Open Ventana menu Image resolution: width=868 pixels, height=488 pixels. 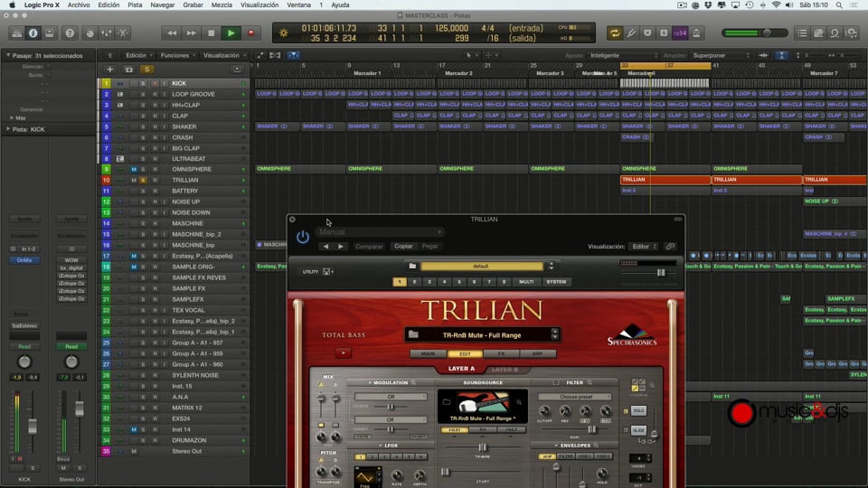coord(298,5)
